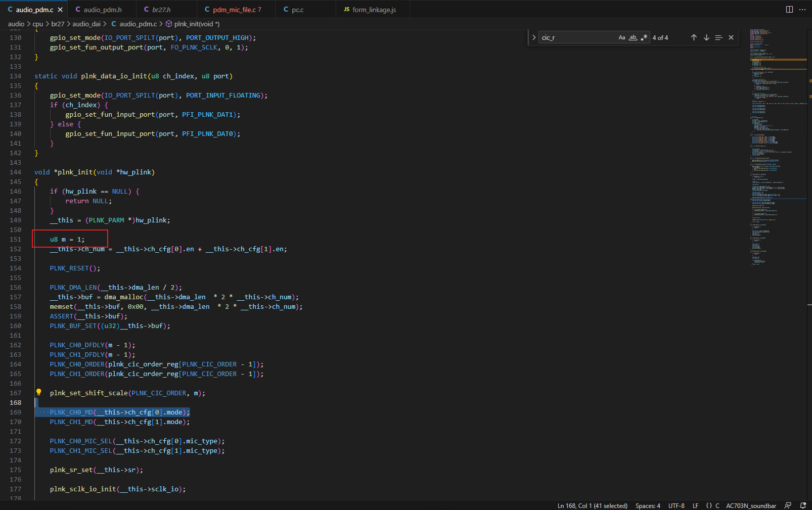Open the audio_dai breadcrumb folder
The height and width of the screenshot is (510, 812).
pyautogui.click(x=86, y=24)
